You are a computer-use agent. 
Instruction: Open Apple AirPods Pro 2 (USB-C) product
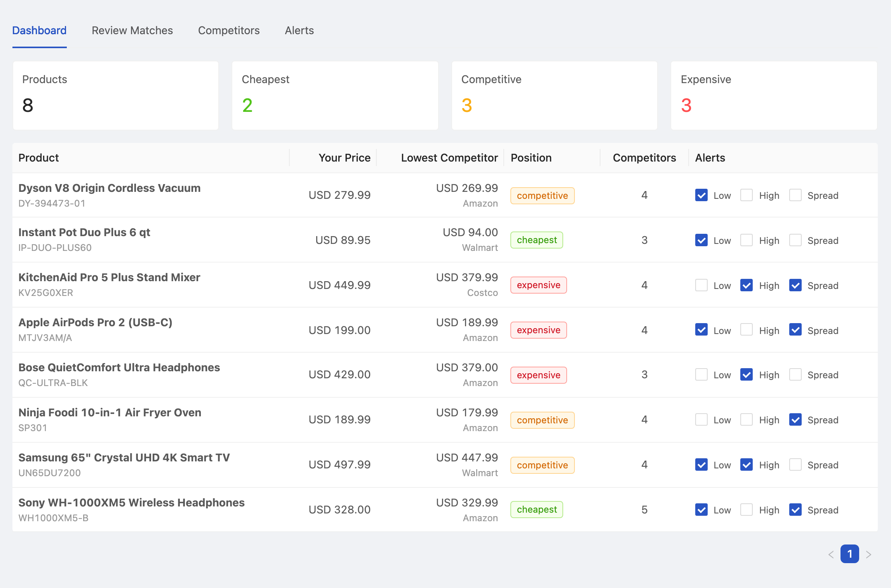pyautogui.click(x=95, y=322)
